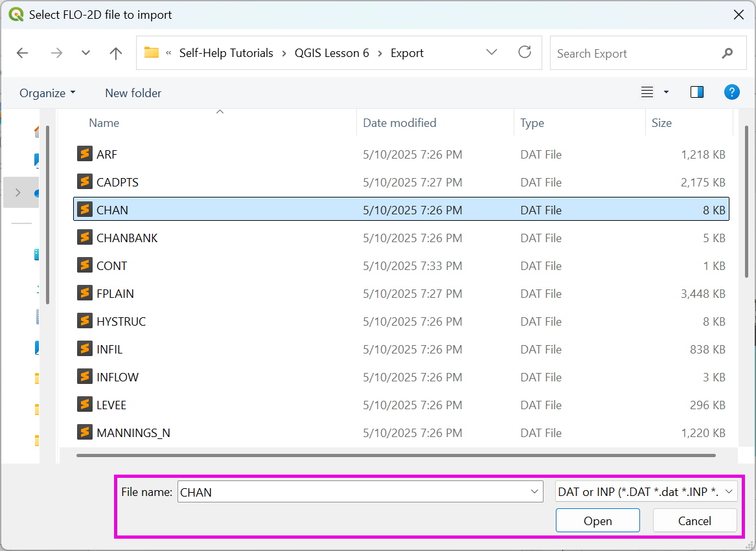Click the CADPTS file icon

pyautogui.click(x=84, y=182)
